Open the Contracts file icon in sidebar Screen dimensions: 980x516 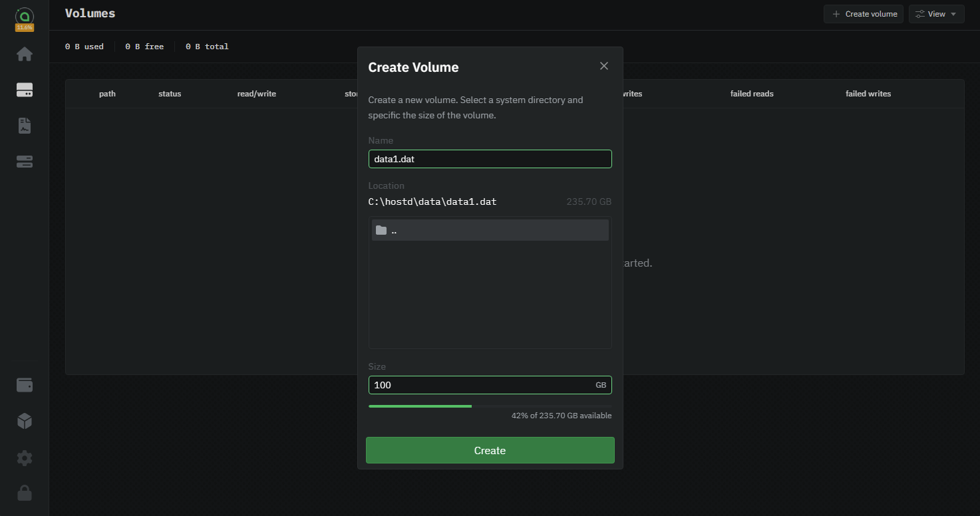point(25,126)
